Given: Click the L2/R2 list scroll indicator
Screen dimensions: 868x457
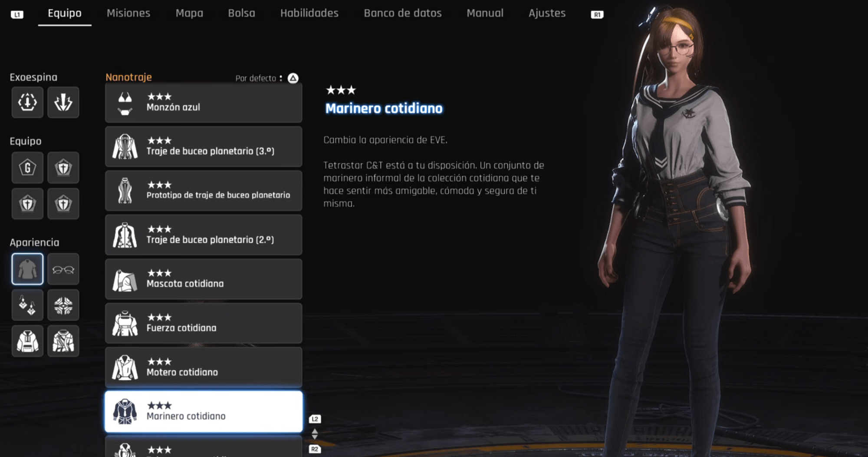Looking at the screenshot, I should point(315,434).
